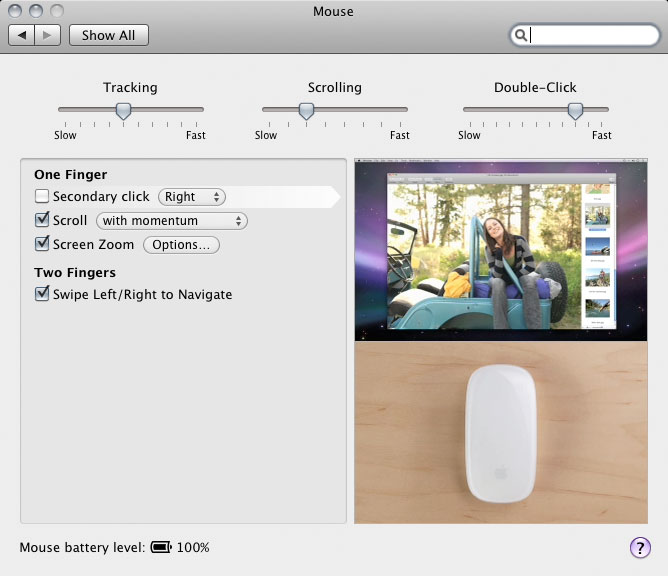The image size is (668, 576).
Task: Click the mouse battery level icon
Action: [161, 547]
